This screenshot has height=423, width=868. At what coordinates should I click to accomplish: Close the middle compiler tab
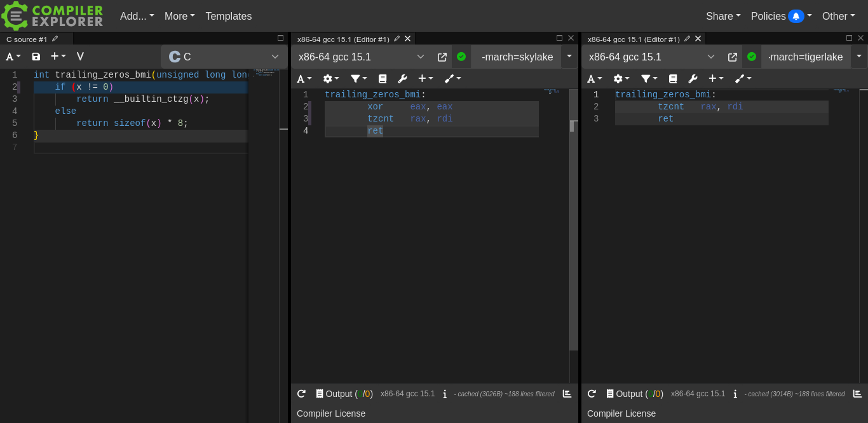coord(408,39)
